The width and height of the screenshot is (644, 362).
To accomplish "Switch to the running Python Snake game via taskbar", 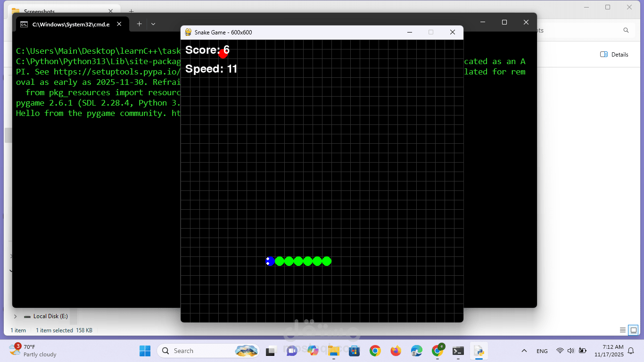I will [480, 351].
